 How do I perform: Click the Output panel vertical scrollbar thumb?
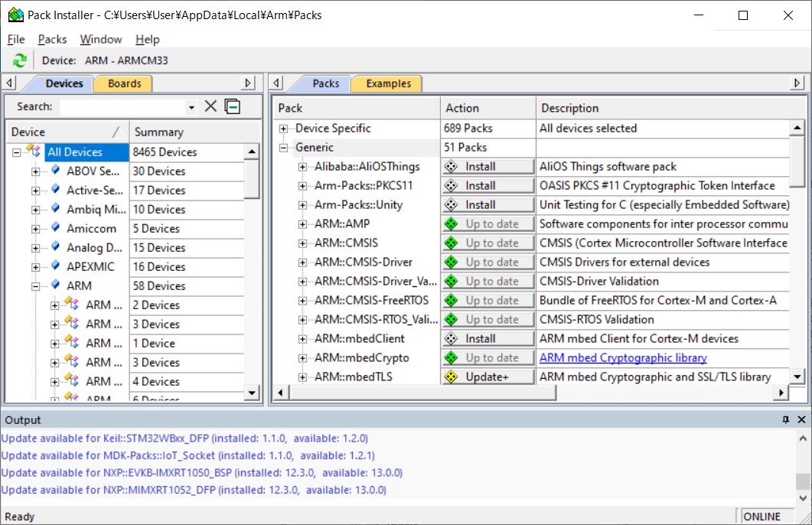803,481
